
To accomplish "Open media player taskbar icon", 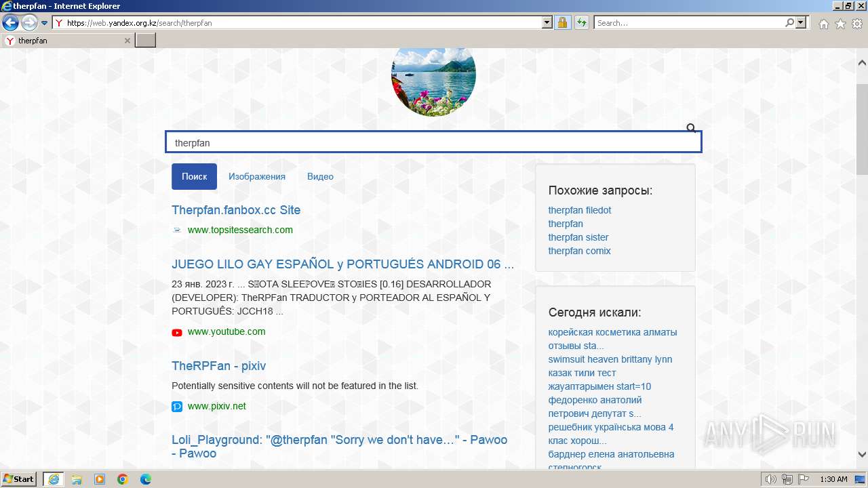I will (100, 479).
